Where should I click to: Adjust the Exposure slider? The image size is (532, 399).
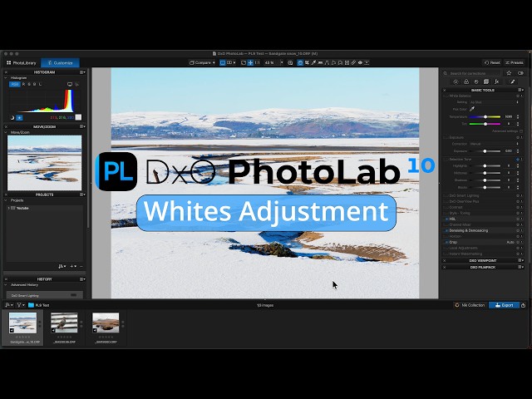pos(485,151)
